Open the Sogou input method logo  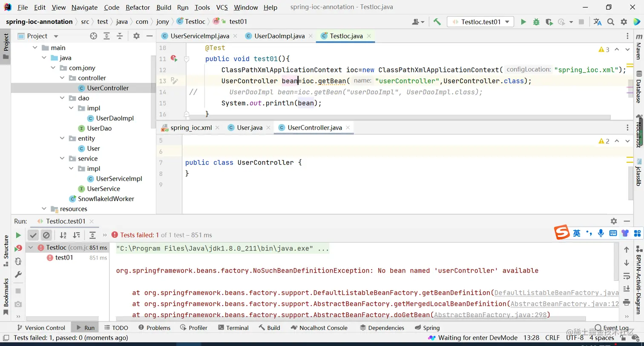(x=562, y=233)
